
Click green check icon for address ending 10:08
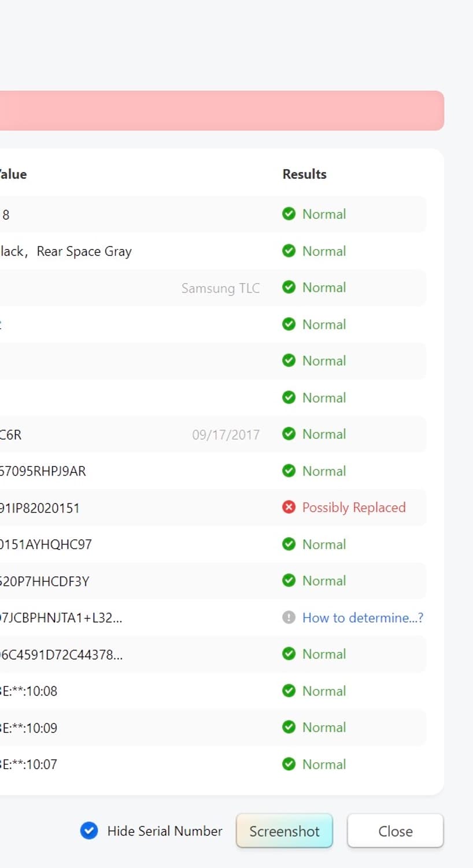click(289, 691)
